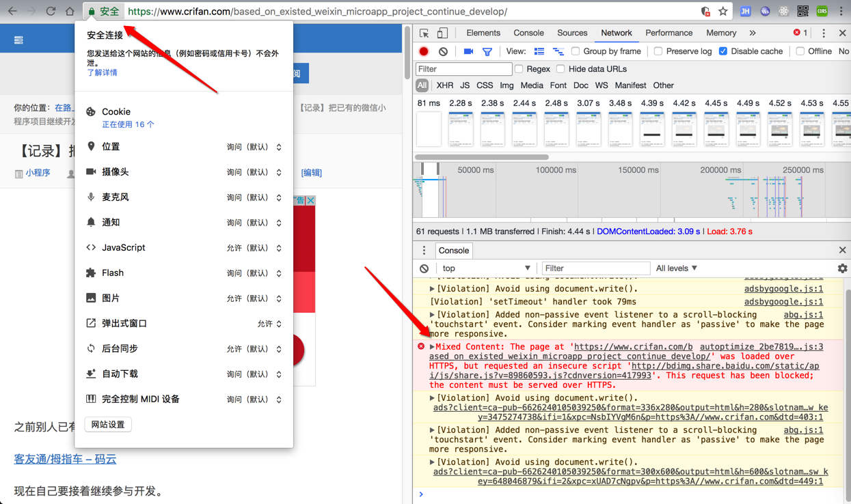Viewport: 851px width, 504px height.
Task: Select XHR request type filter
Action: 444,85
